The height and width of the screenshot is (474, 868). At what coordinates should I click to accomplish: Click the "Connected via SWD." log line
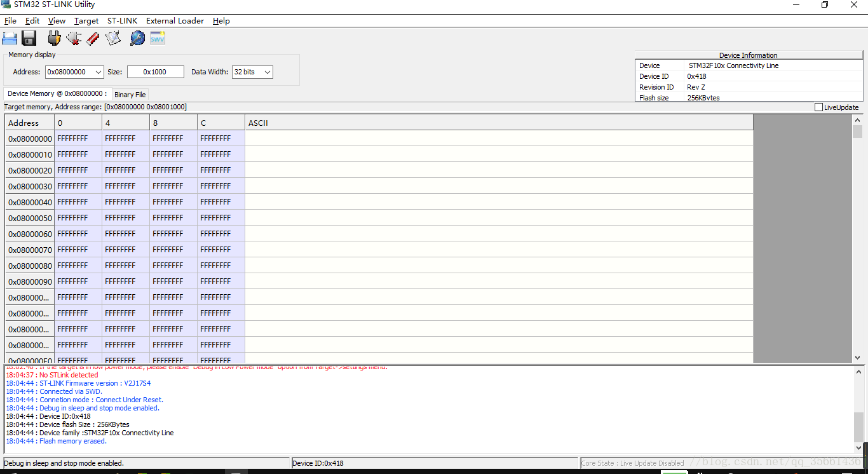coord(54,391)
